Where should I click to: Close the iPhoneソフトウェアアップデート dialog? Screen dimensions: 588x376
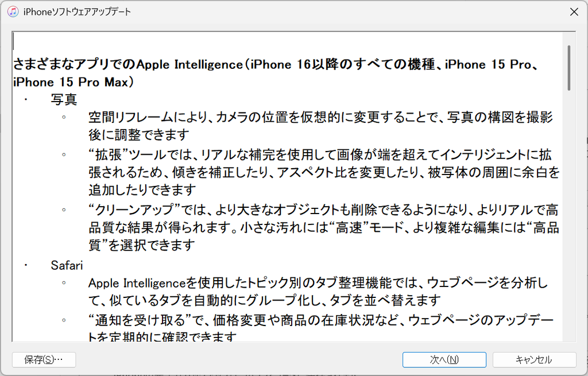(574, 12)
